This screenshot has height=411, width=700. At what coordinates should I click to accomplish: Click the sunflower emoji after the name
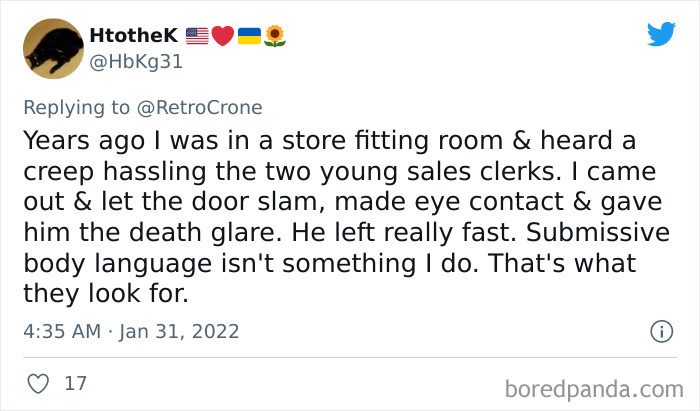click(x=275, y=36)
